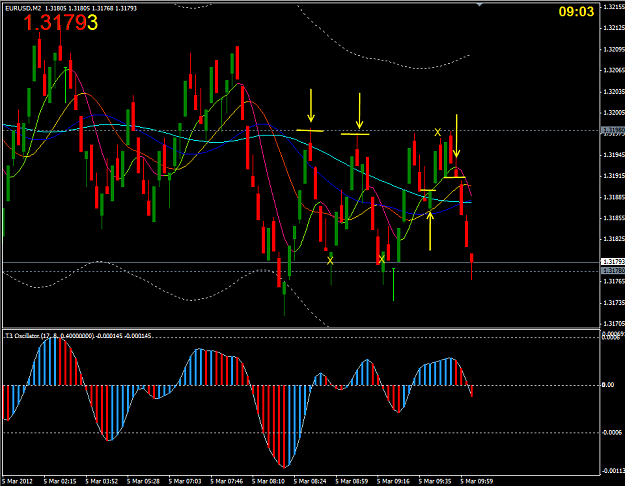This screenshot has height=486, width=625.
Task: Click the 1.31945 price scale label
Action: coord(614,155)
